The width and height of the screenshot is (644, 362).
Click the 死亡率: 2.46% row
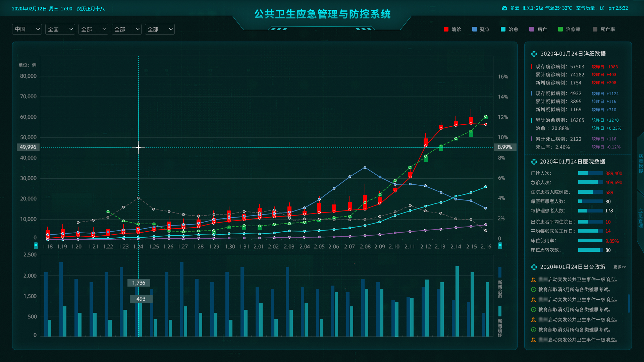tap(578, 147)
